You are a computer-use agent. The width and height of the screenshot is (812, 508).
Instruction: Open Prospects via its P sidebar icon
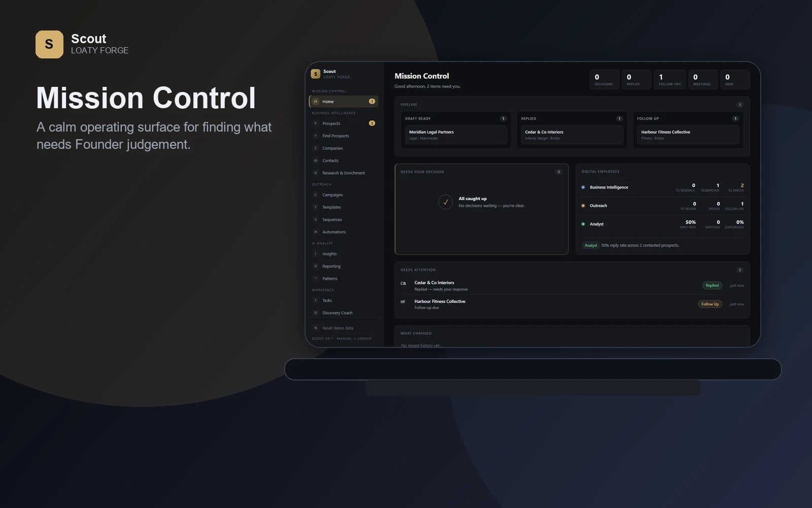tap(315, 123)
